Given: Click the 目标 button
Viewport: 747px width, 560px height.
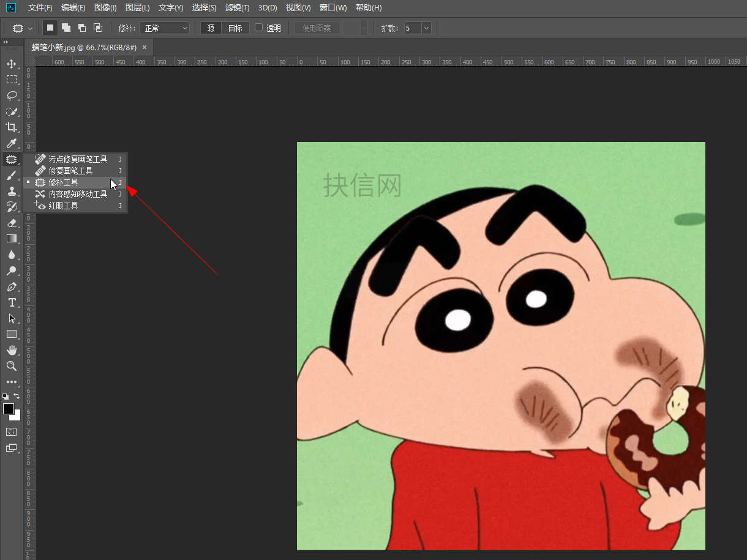Looking at the screenshot, I should click(235, 28).
